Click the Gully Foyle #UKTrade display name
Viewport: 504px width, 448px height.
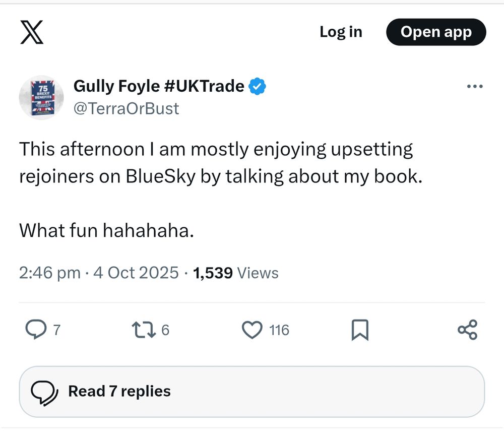(x=159, y=86)
